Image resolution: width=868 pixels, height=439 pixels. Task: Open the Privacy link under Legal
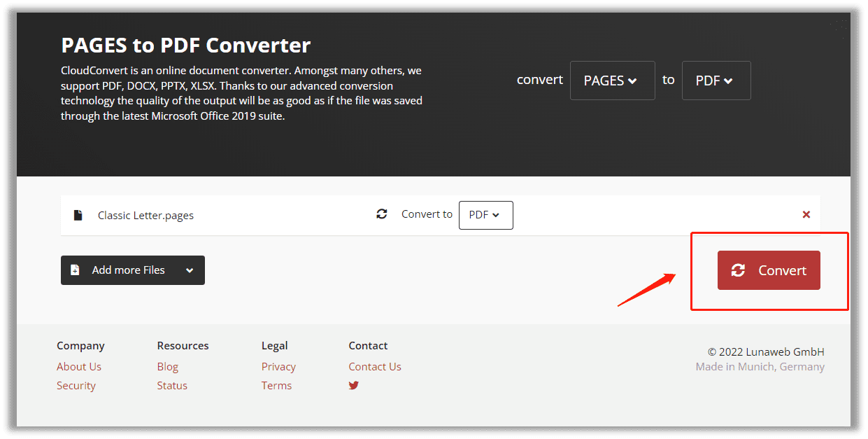pos(278,366)
